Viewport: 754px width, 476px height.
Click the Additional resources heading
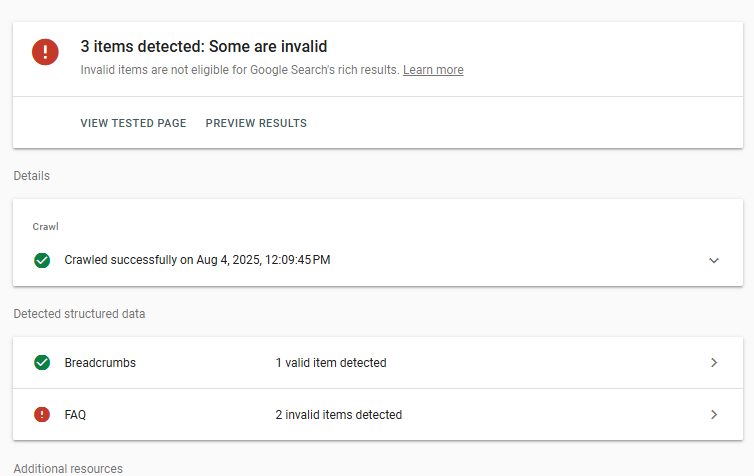click(x=68, y=469)
